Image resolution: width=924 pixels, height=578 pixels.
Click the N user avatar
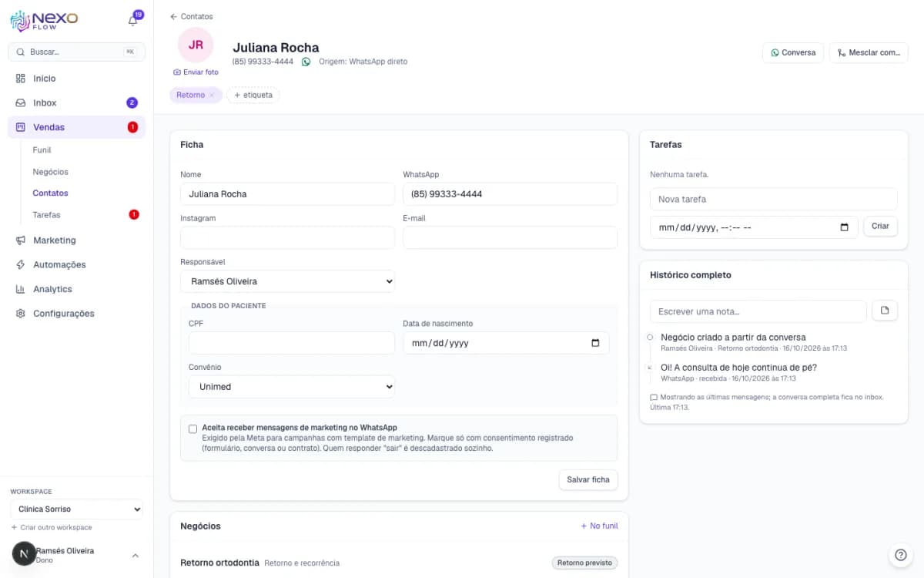click(24, 553)
